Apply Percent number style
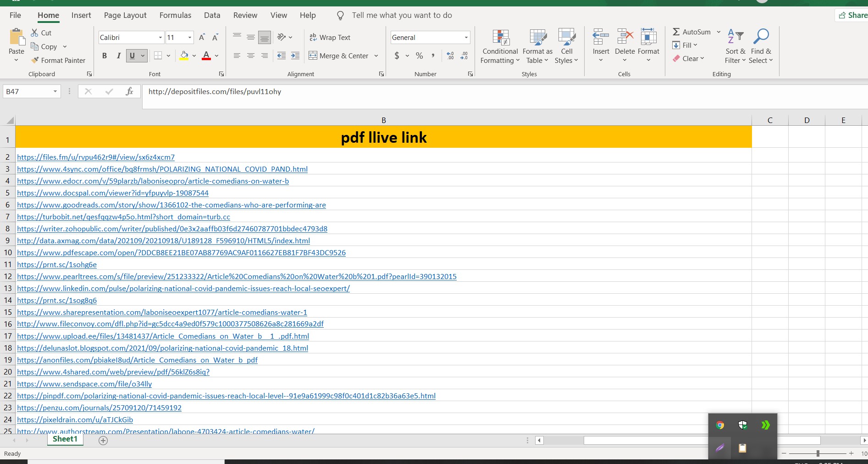Image resolution: width=868 pixels, height=464 pixels. click(x=419, y=56)
